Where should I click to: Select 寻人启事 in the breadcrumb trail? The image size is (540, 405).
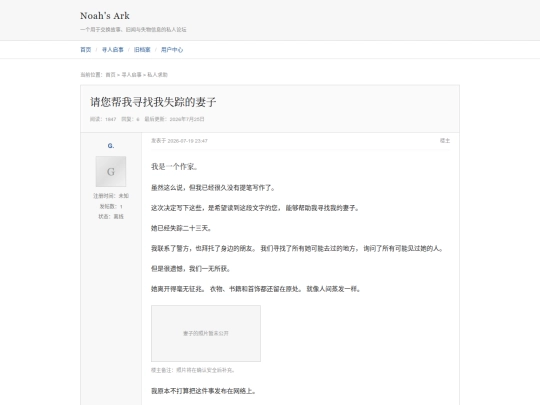click(x=132, y=74)
